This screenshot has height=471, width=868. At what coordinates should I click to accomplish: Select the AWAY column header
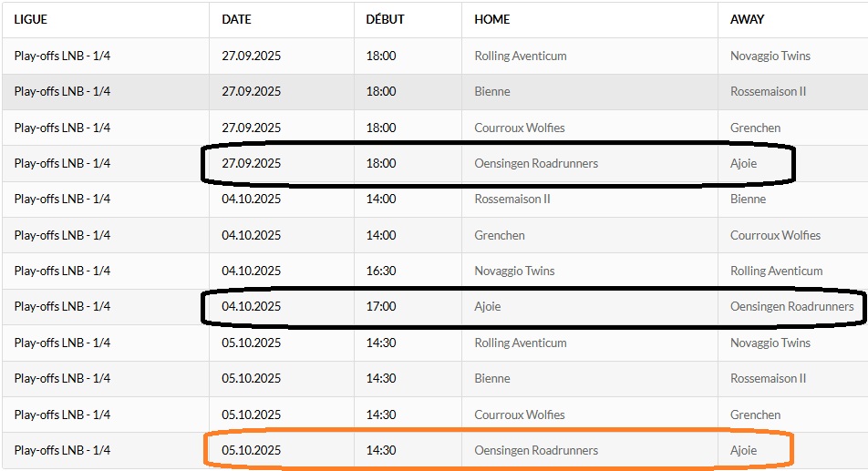(747, 19)
